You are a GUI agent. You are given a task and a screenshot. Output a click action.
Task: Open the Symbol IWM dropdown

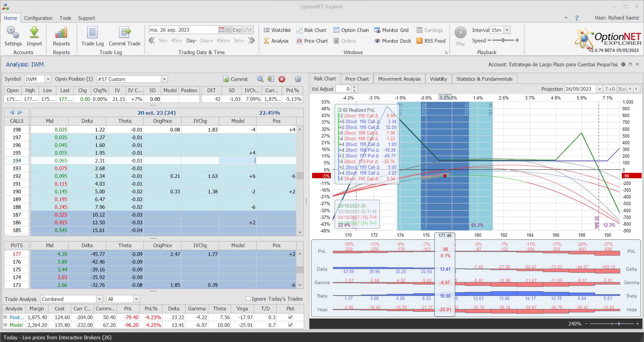[x=48, y=79]
